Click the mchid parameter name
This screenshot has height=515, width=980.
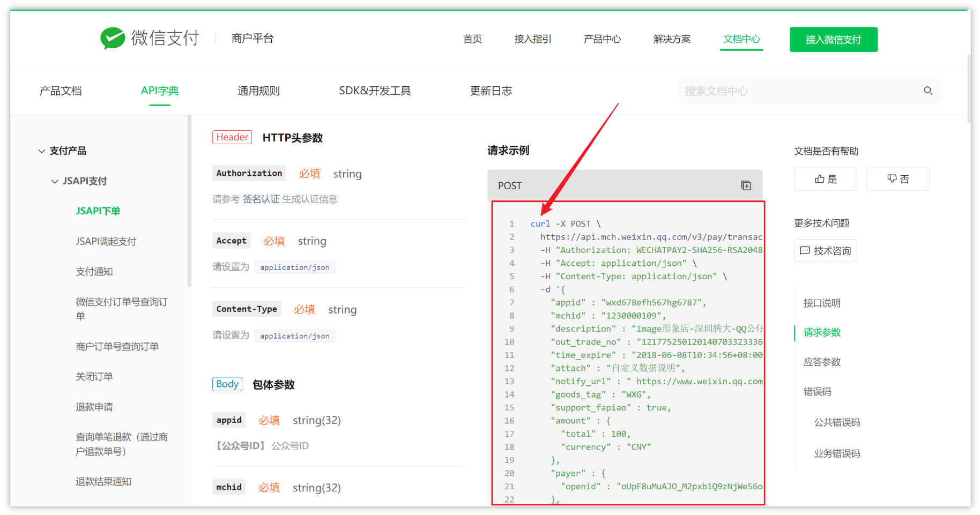[229, 487]
